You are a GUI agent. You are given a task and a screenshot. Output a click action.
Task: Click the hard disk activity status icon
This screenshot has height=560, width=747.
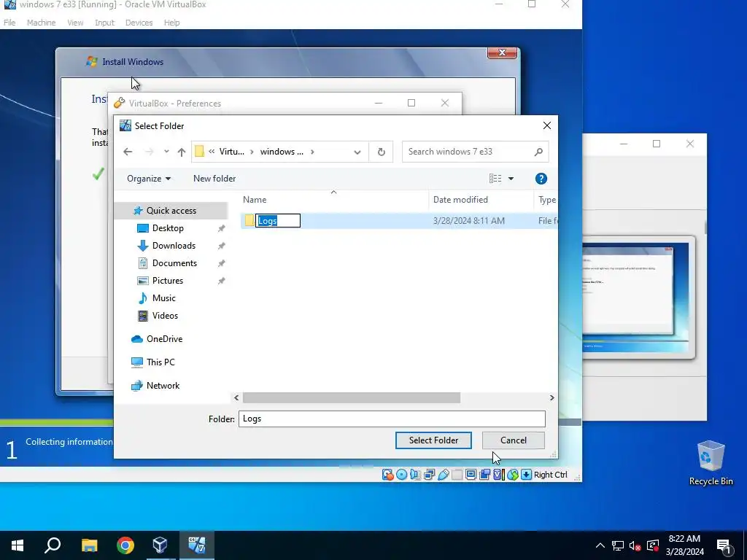[x=388, y=474]
